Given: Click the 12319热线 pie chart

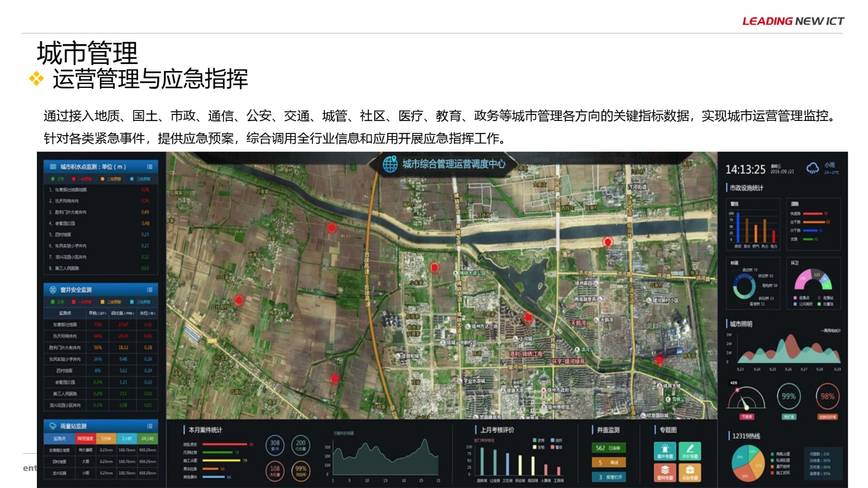Looking at the screenshot, I should pyautogui.click(x=748, y=462).
